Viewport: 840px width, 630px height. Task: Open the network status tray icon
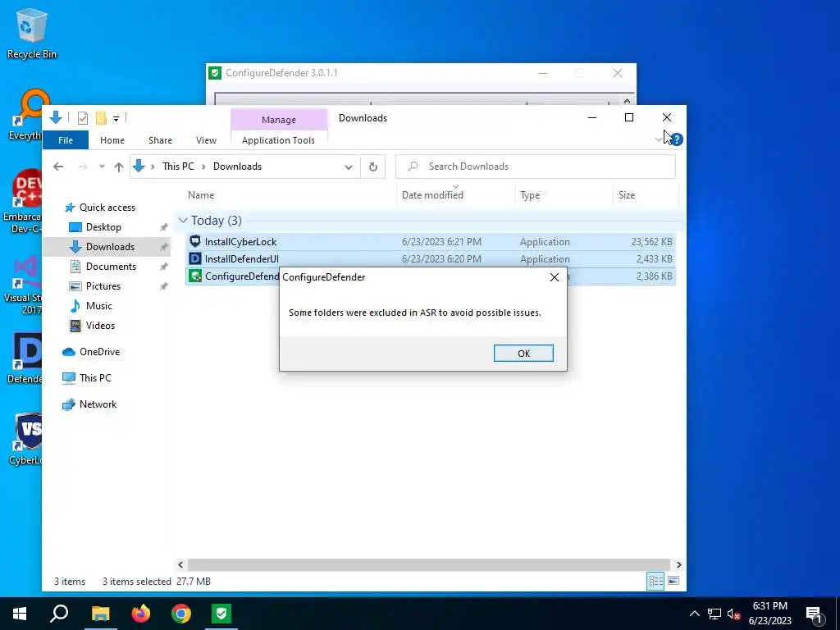point(714,614)
